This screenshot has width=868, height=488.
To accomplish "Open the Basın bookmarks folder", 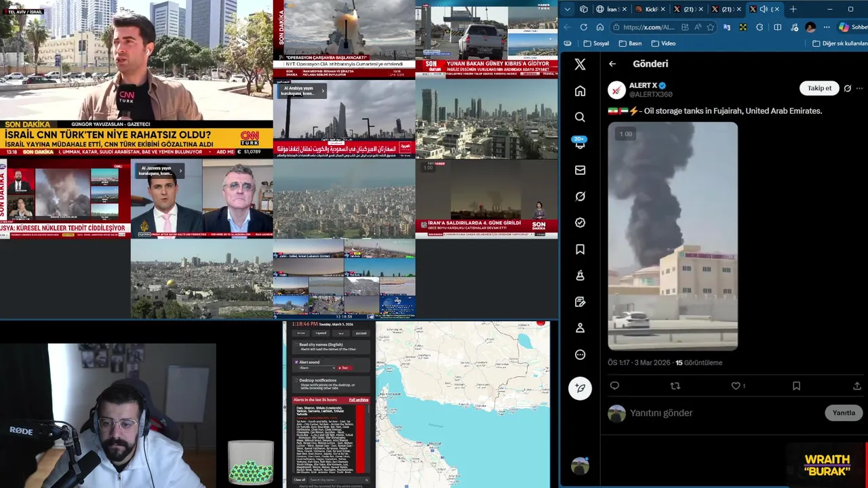I will 630,43.
